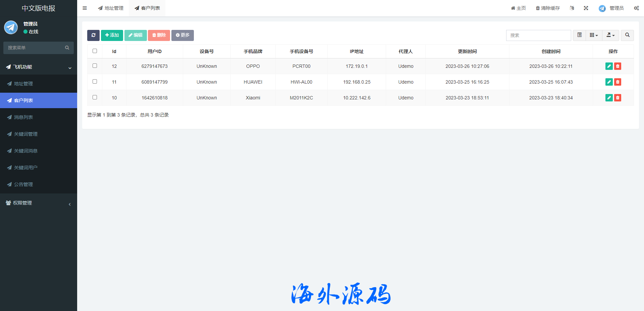Viewport: 644px width, 311px height.
Task: Open the columns visibility dropdown
Action: point(594,35)
